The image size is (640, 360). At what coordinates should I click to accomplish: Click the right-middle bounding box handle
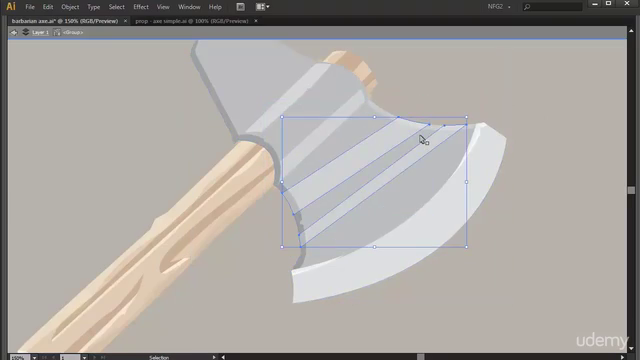coord(467,182)
